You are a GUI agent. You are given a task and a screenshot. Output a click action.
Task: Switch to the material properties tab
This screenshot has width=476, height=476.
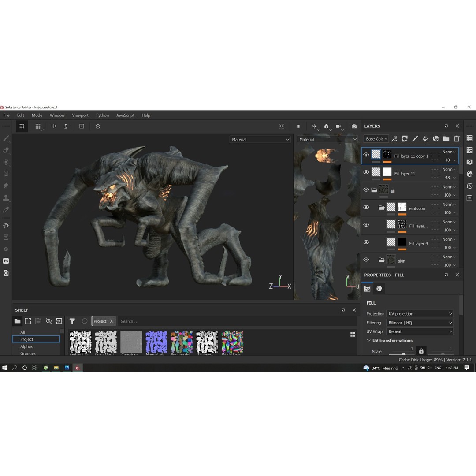(x=379, y=289)
